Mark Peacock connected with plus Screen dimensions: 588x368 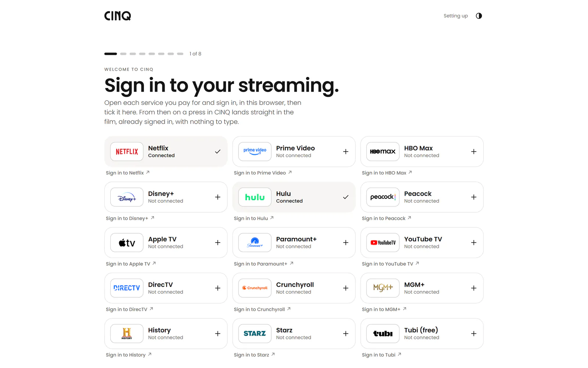(x=474, y=197)
